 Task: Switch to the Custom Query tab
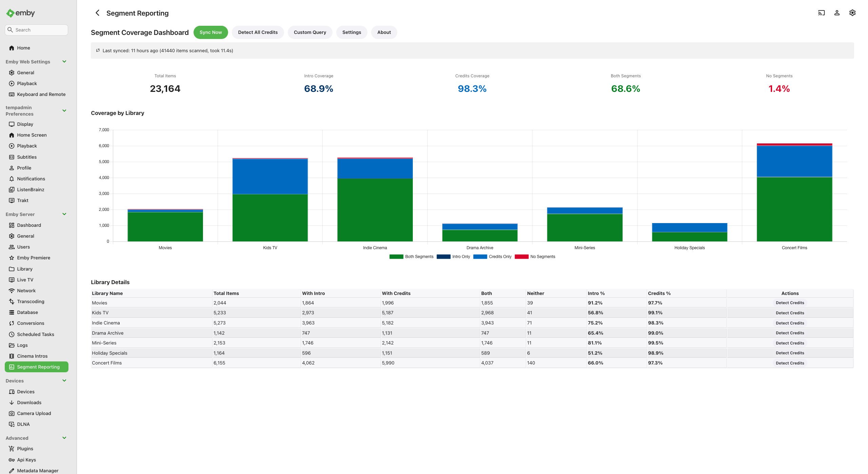310,32
